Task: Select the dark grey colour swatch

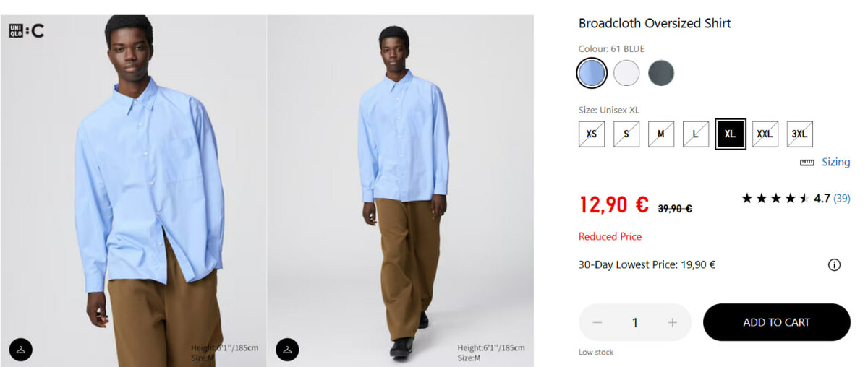Action: tap(661, 73)
